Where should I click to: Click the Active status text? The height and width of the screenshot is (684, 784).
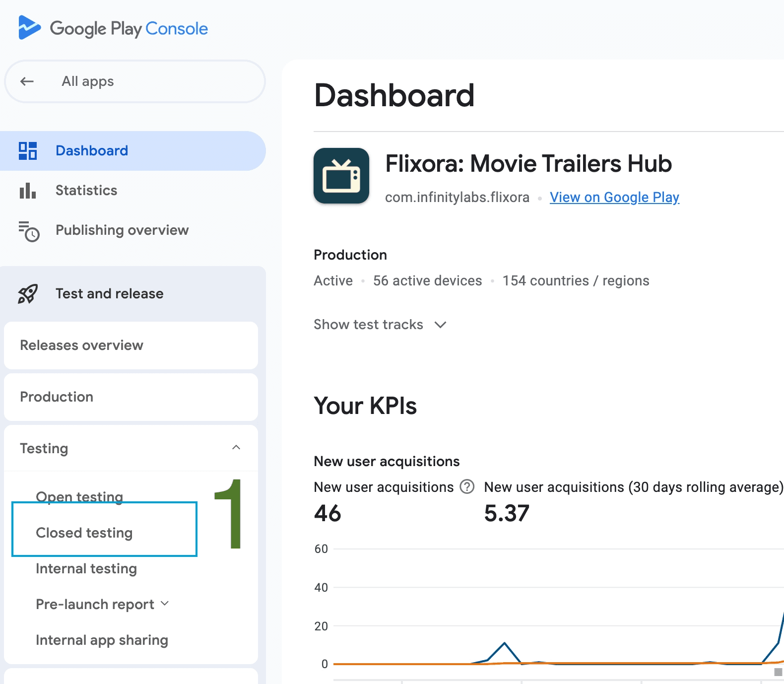(x=333, y=281)
